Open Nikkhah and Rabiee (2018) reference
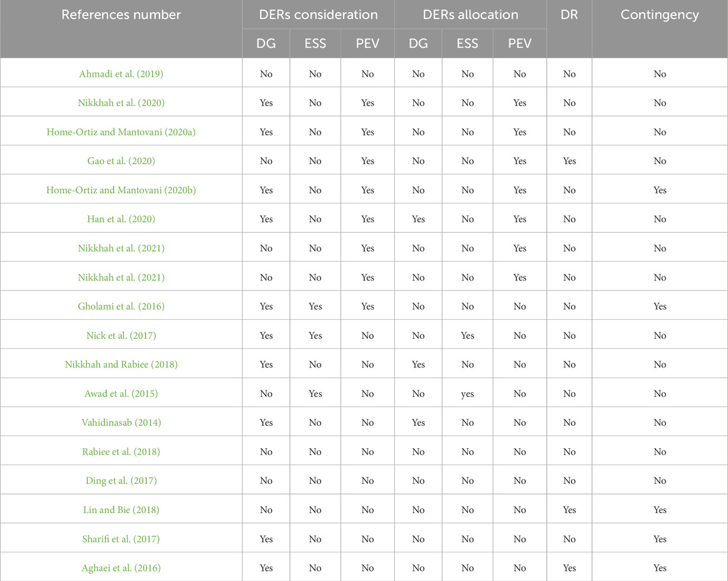The height and width of the screenshot is (581, 728). click(x=121, y=364)
